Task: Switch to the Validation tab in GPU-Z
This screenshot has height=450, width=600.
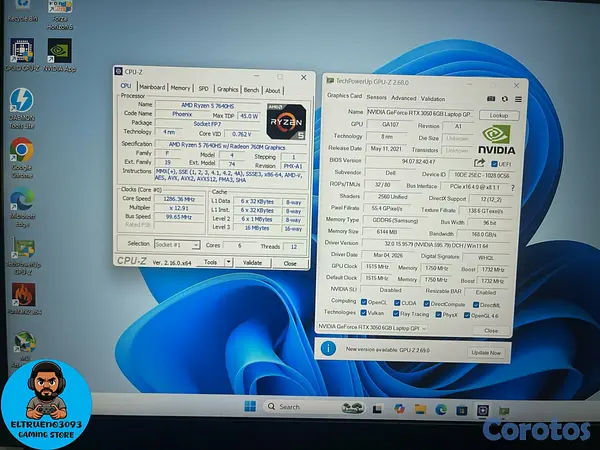Action: pyautogui.click(x=433, y=99)
